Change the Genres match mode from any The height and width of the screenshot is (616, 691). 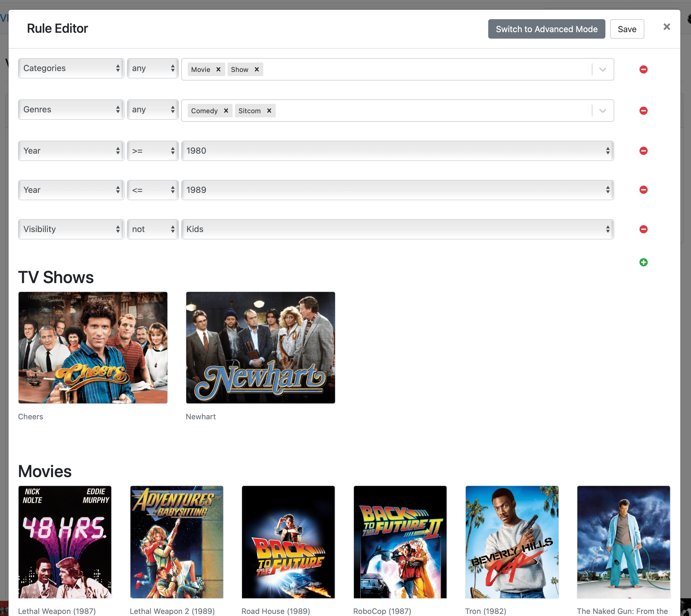pyautogui.click(x=153, y=109)
